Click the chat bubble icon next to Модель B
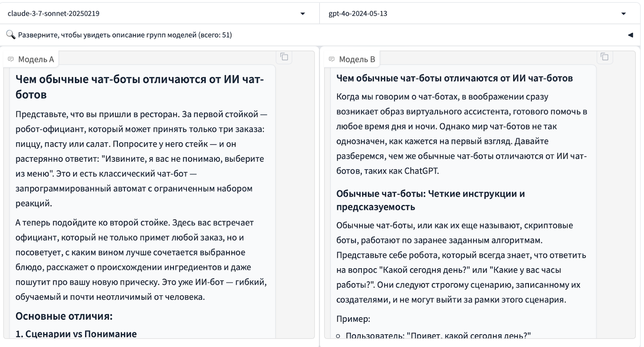This screenshot has width=644, height=347. [332, 60]
